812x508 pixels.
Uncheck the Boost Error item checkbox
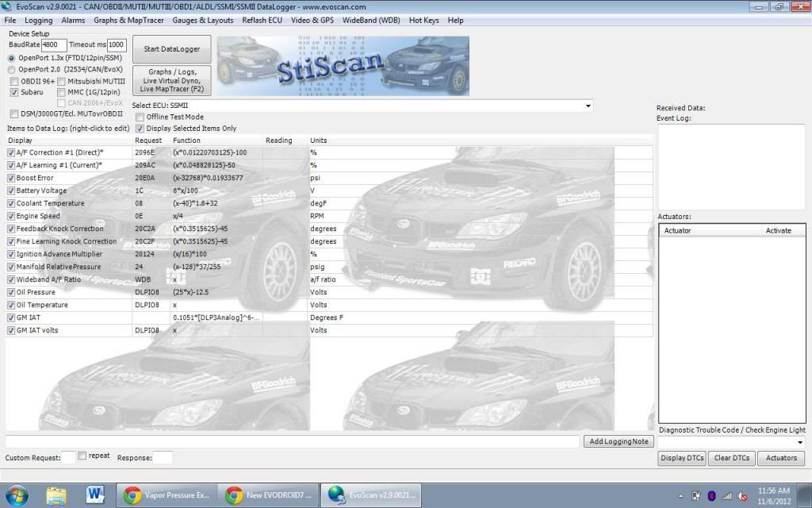point(11,179)
